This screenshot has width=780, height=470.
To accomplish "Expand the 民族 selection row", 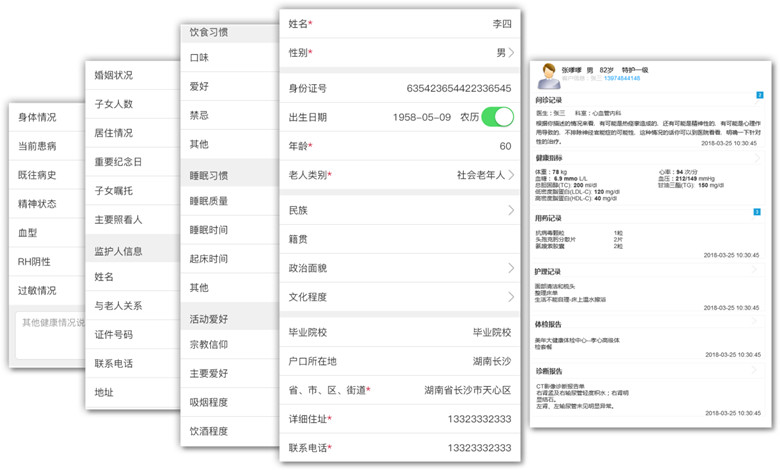I will pyautogui.click(x=511, y=211).
